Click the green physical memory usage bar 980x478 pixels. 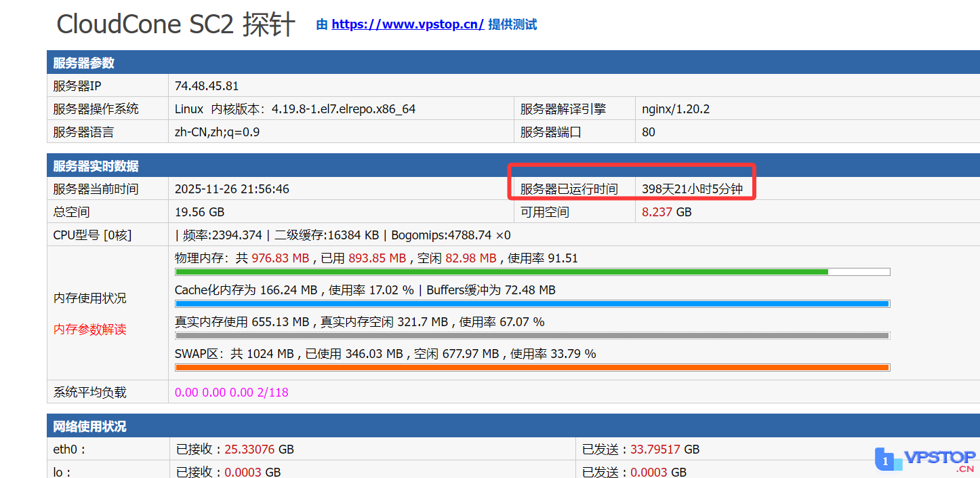tap(502, 272)
